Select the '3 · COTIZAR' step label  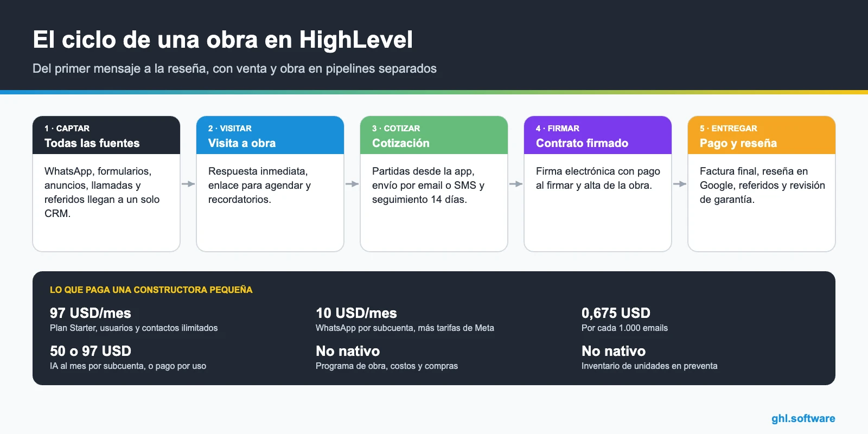[395, 129]
